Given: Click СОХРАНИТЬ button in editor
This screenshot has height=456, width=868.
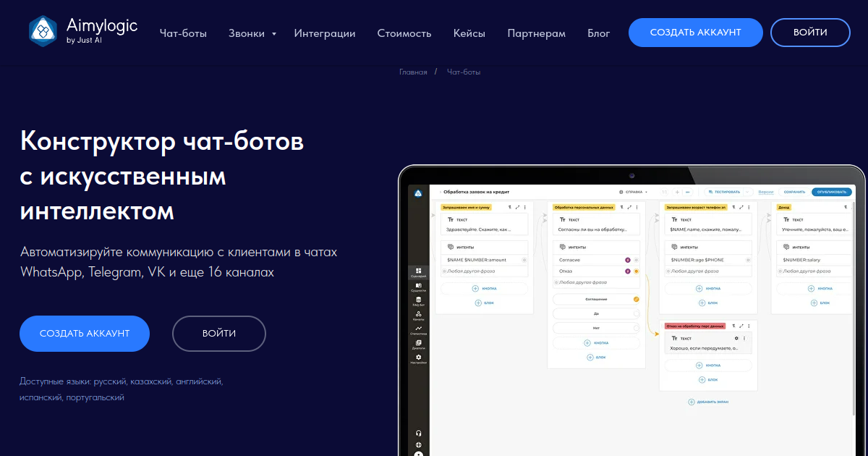Looking at the screenshot, I should pyautogui.click(x=794, y=192).
